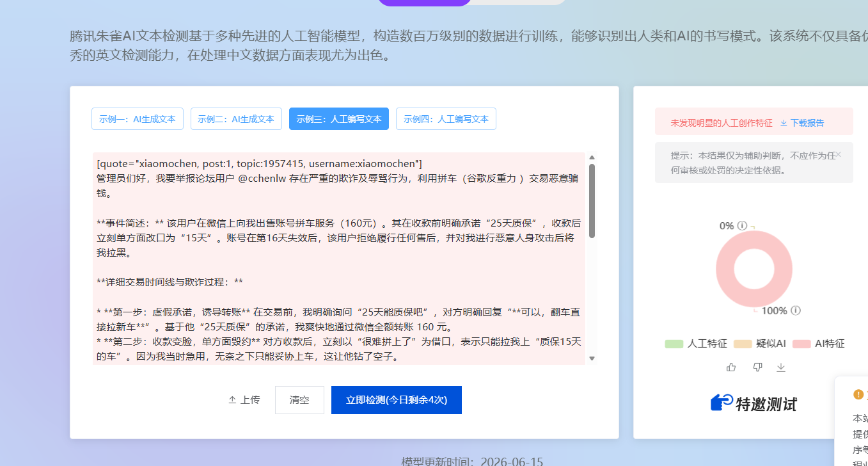Click the thumbs-down feedback icon

coord(757,367)
